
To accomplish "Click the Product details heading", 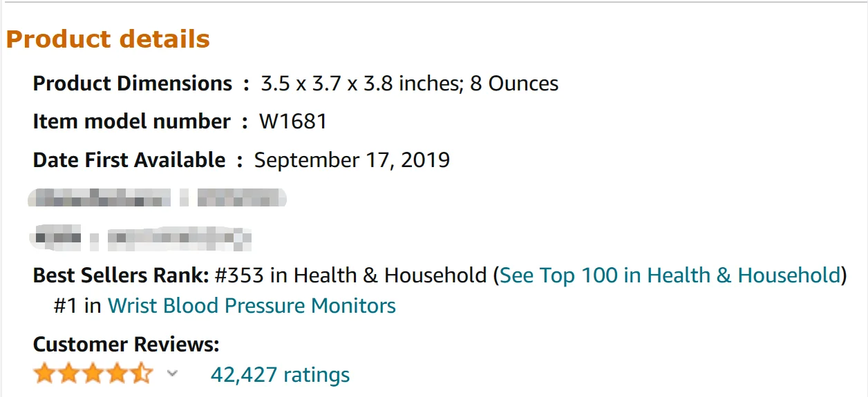I will click(x=108, y=39).
